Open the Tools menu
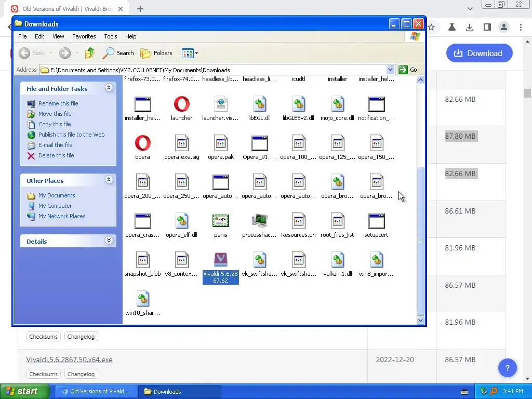This screenshot has width=532, height=399. pos(110,36)
